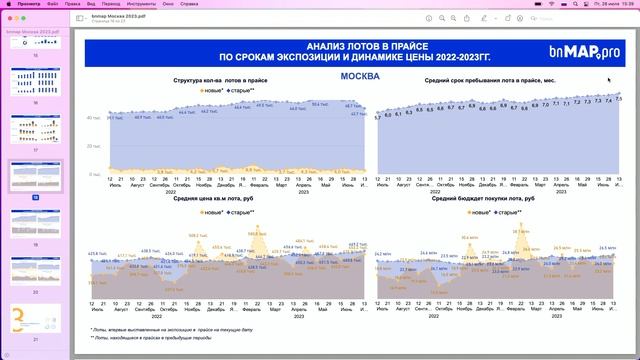Click the second footnote about old lots
Screen dimensions: 640x360
(x=151, y=338)
